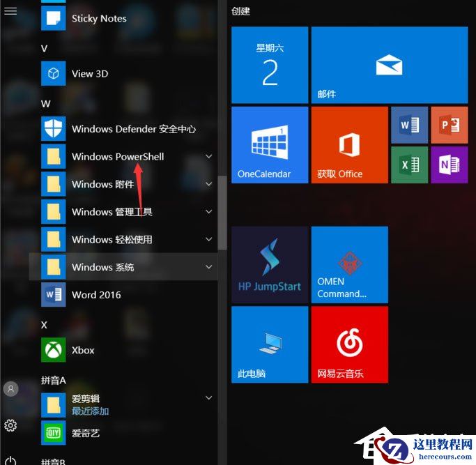The image size is (476, 465).
Task: Launch the HP JumpStart tile
Action: pyautogui.click(x=270, y=265)
